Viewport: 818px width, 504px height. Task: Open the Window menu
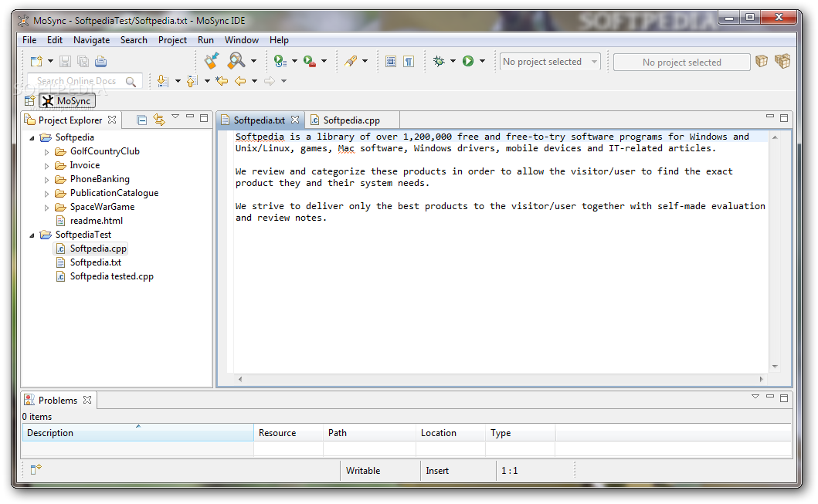[x=242, y=40]
